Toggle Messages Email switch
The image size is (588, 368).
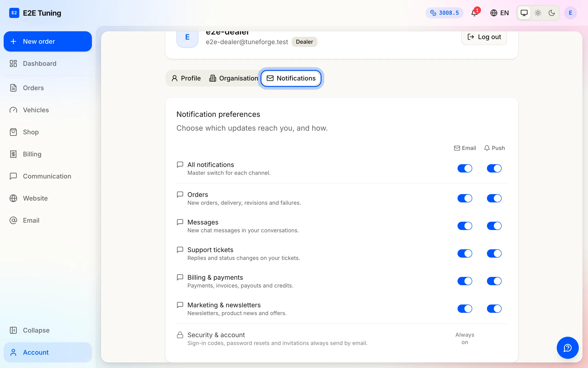pos(465,226)
